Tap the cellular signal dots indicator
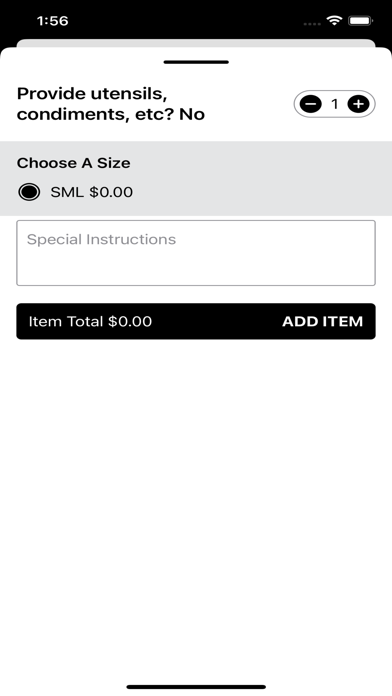 [313, 23]
